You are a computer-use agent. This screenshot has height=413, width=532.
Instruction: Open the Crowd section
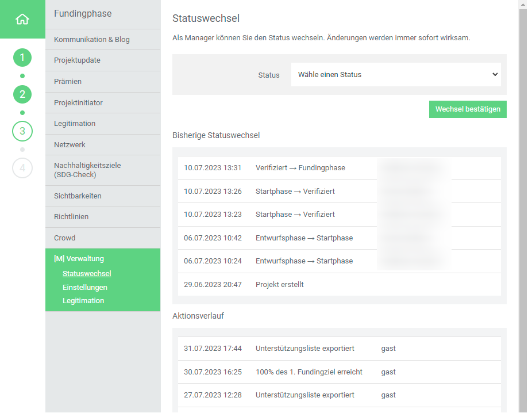(x=65, y=238)
